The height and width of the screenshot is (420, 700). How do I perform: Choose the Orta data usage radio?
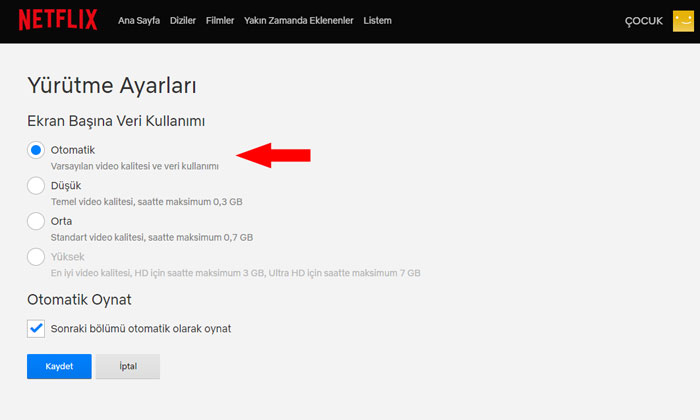click(36, 221)
